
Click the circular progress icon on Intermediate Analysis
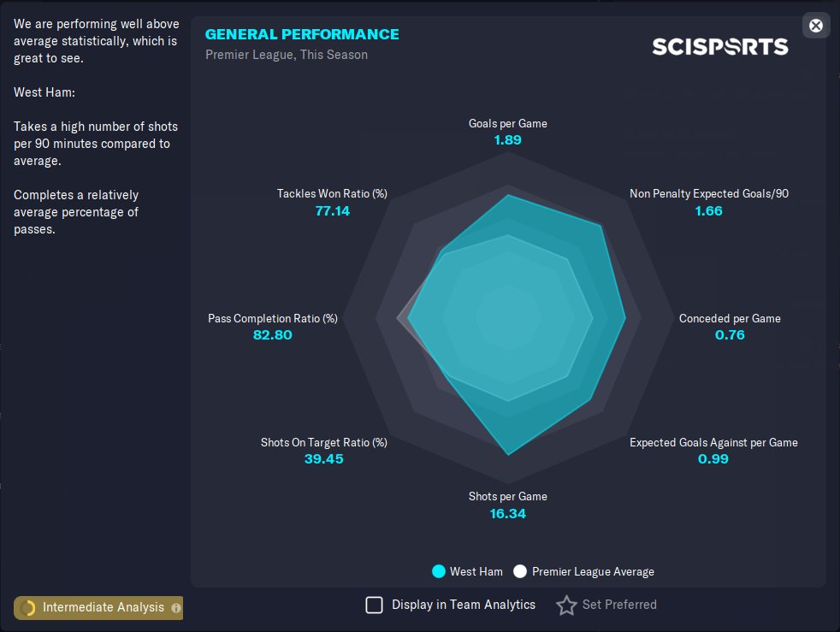(x=27, y=608)
